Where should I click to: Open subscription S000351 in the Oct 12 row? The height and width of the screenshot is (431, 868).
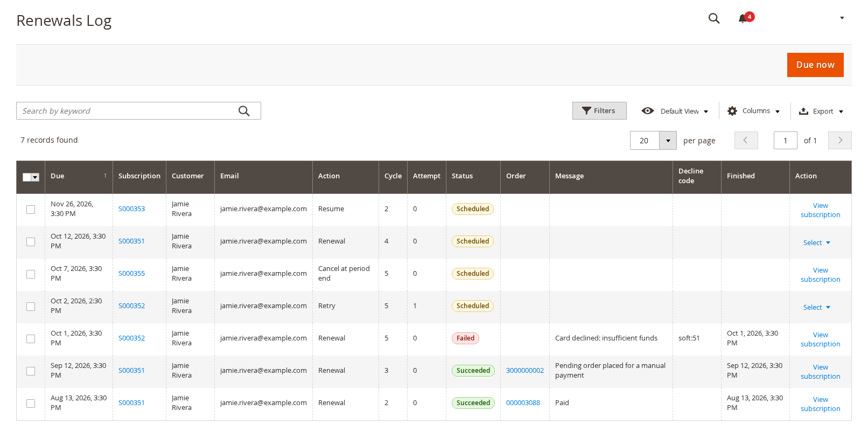click(x=131, y=241)
